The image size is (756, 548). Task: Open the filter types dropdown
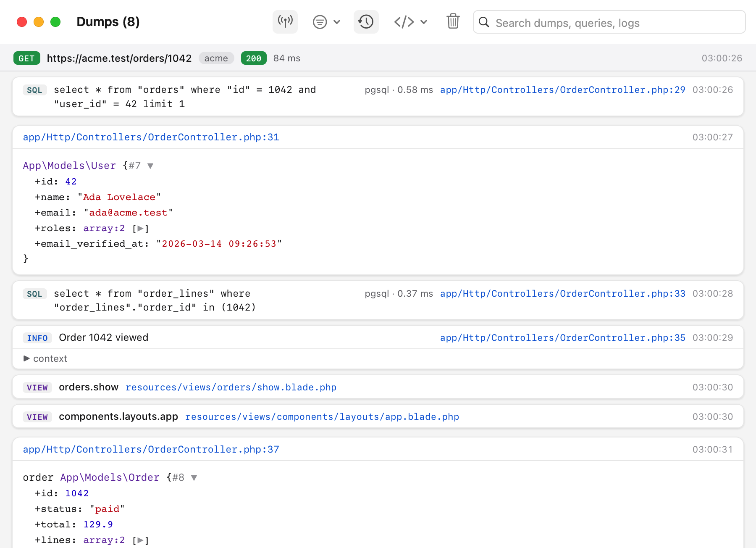pos(327,22)
